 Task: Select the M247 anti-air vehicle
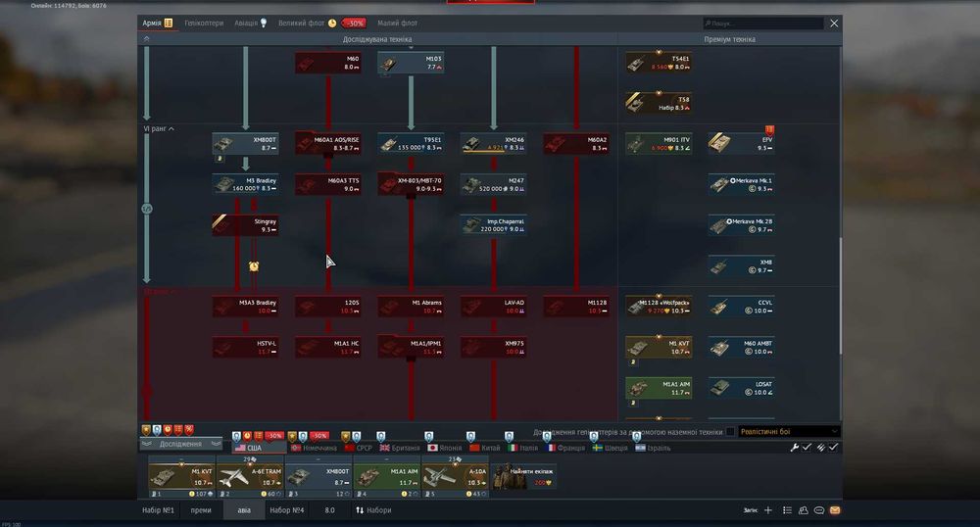pyautogui.click(x=494, y=184)
